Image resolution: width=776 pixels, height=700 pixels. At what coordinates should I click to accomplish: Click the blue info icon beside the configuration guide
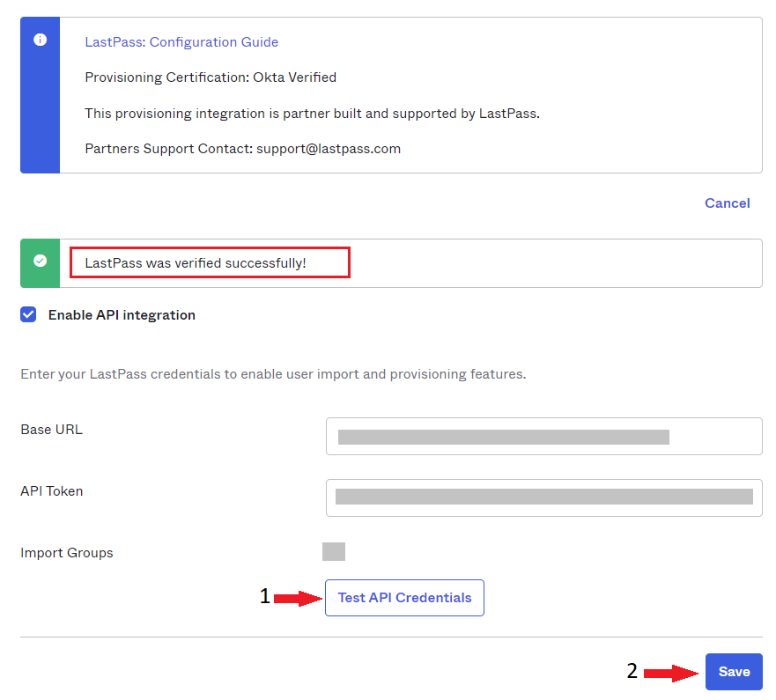[x=40, y=38]
